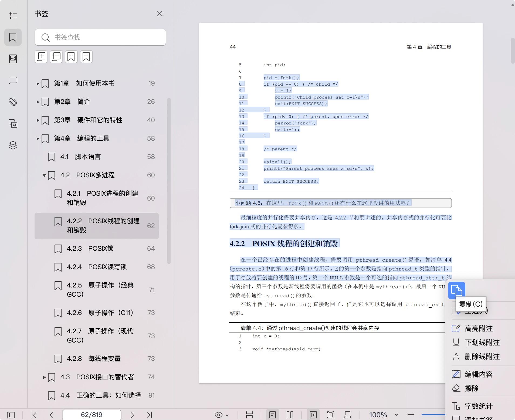Viewport: 515px width, 420px height.
Task: Click the bookmark panel scrollbar
Action: click(x=169, y=181)
